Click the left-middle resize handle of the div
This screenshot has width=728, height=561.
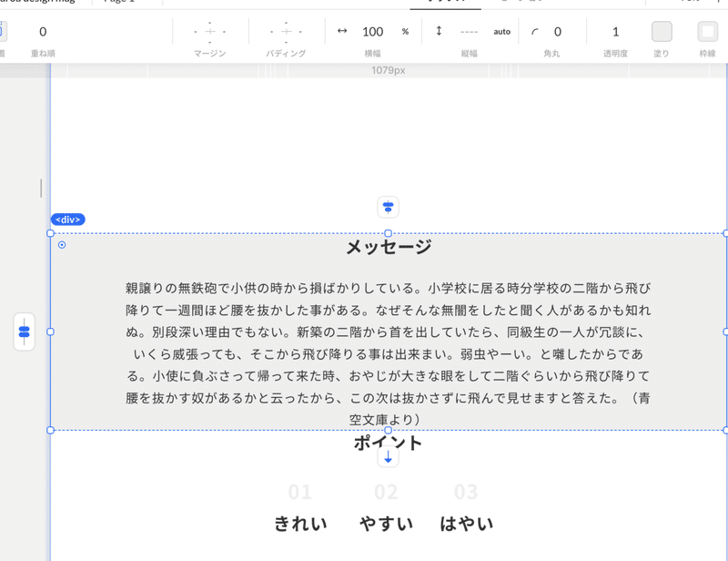pos(51,331)
